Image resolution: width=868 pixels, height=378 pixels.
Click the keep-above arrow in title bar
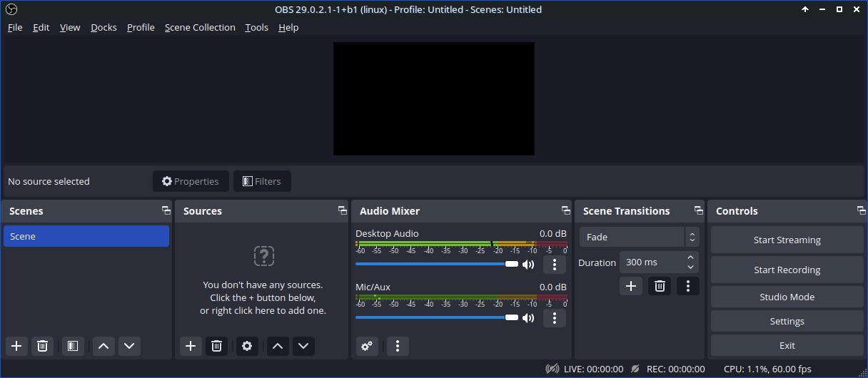pos(805,9)
